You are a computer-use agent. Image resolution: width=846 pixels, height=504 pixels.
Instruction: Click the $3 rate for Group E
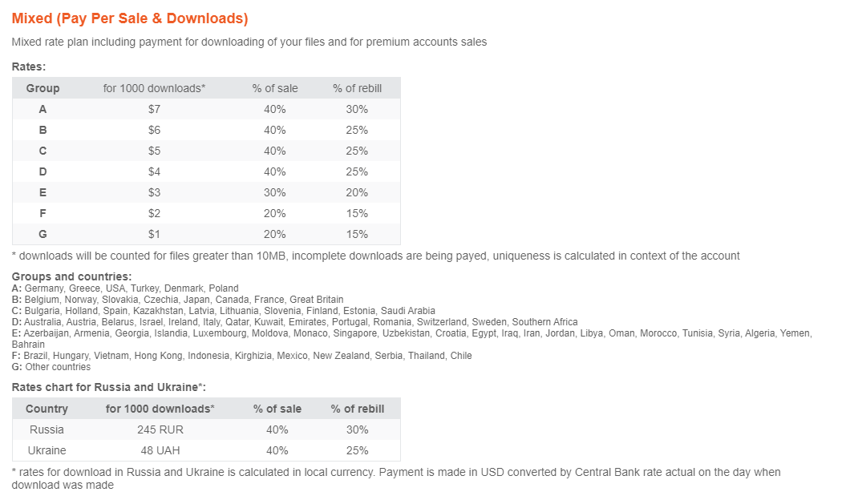[155, 192]
